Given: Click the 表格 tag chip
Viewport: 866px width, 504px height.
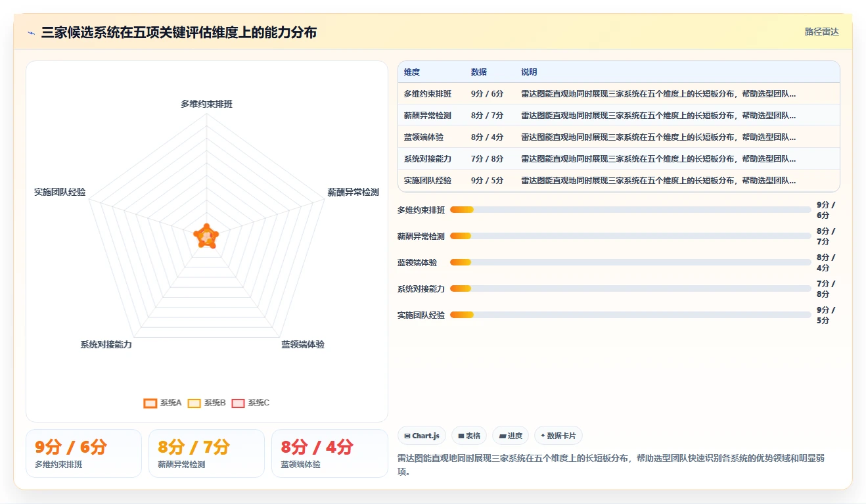Looking at the screenshot, I should (469, 436).
